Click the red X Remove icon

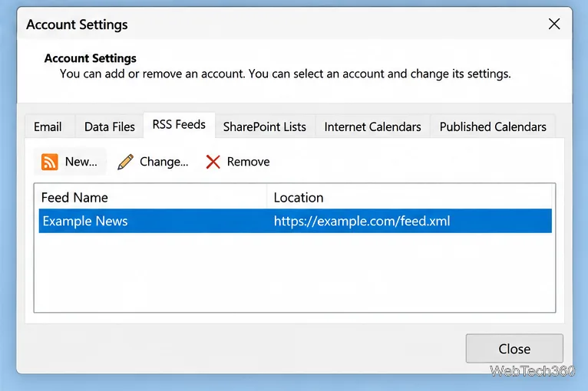coord(213,162)
